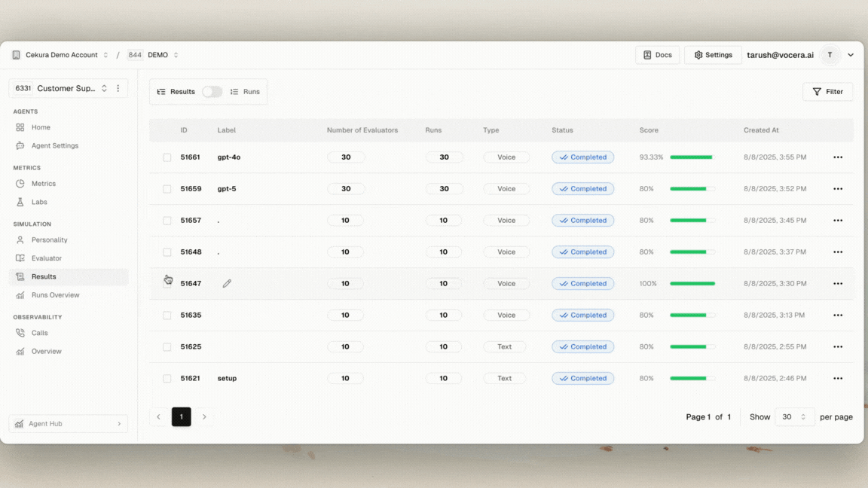Expand the rows-per-page dropdown showing 30

pos(794,417)
